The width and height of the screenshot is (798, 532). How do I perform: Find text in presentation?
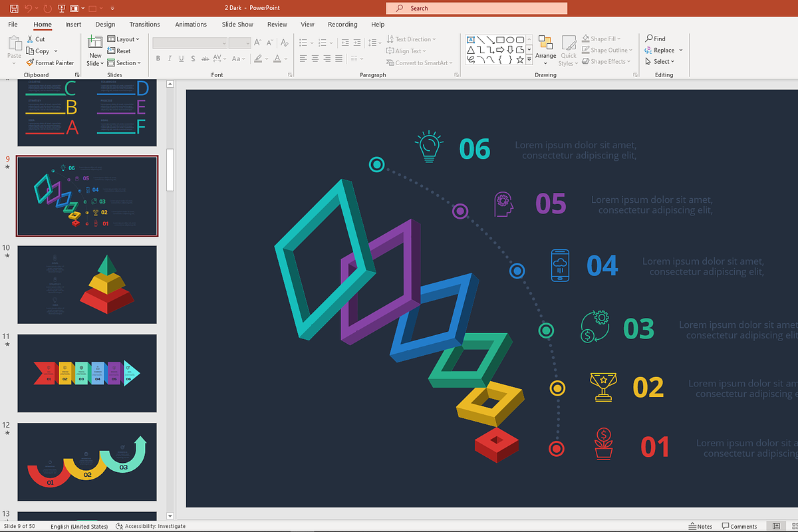(x=655, y=39)
